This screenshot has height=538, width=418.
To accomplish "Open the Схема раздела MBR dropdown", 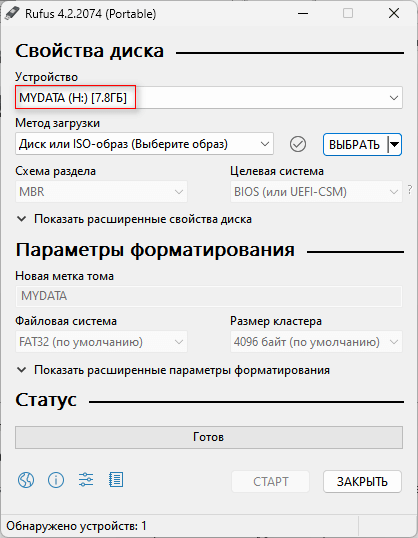I will click(101, 191).
